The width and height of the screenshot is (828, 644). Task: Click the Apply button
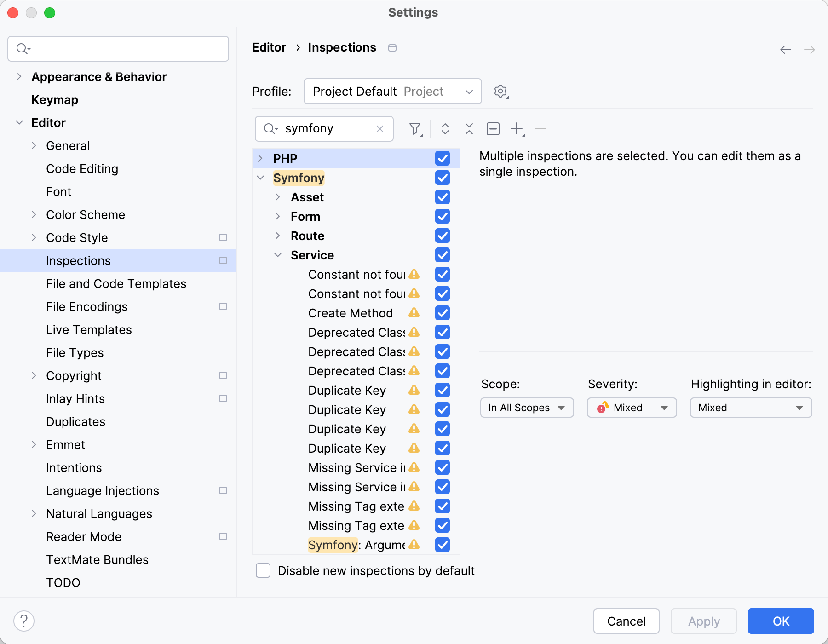[703, 621]
